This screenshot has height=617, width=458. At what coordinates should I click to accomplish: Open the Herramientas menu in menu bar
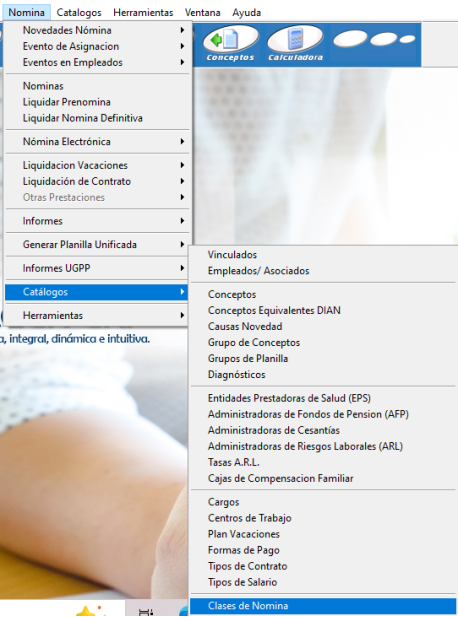pyautogui.click(x=143, y=13)
